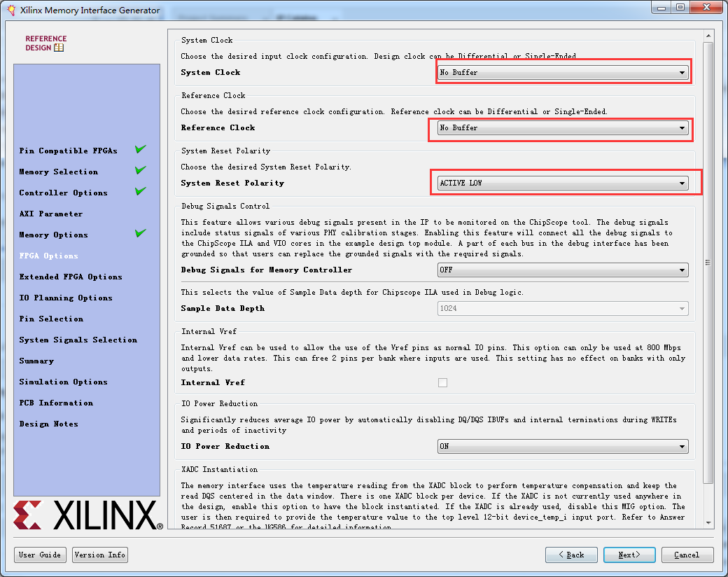Click the 'XADC Instantiation' group heading
Screen dimensions: 728x577
click(220, 470)
